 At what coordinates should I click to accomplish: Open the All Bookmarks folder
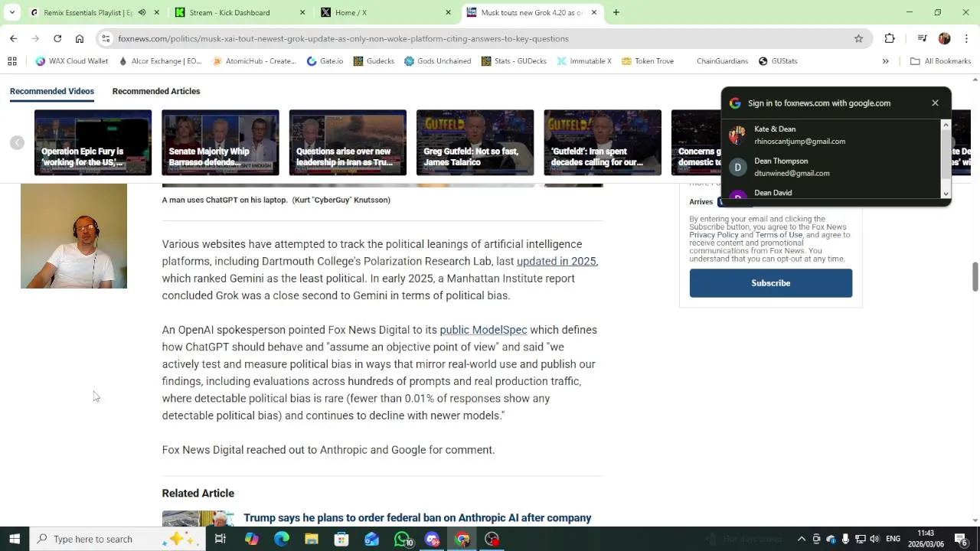click(x=939, y=61)
